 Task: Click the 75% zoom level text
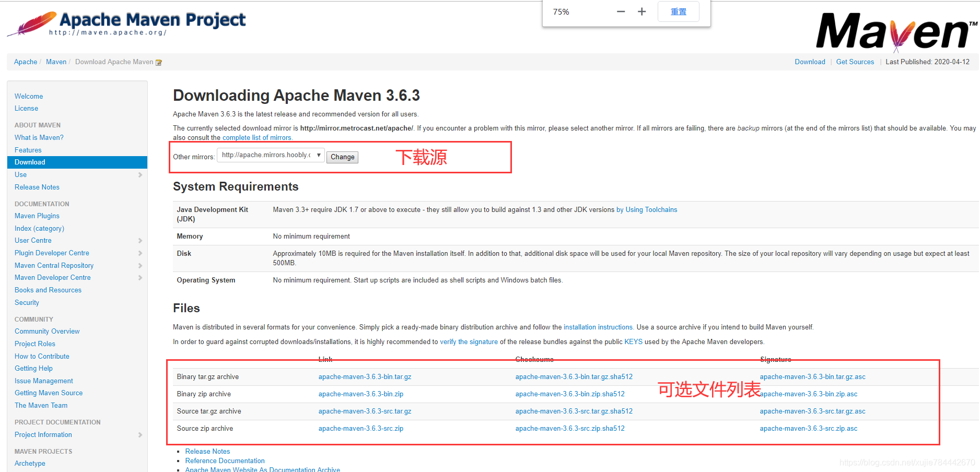561,12
